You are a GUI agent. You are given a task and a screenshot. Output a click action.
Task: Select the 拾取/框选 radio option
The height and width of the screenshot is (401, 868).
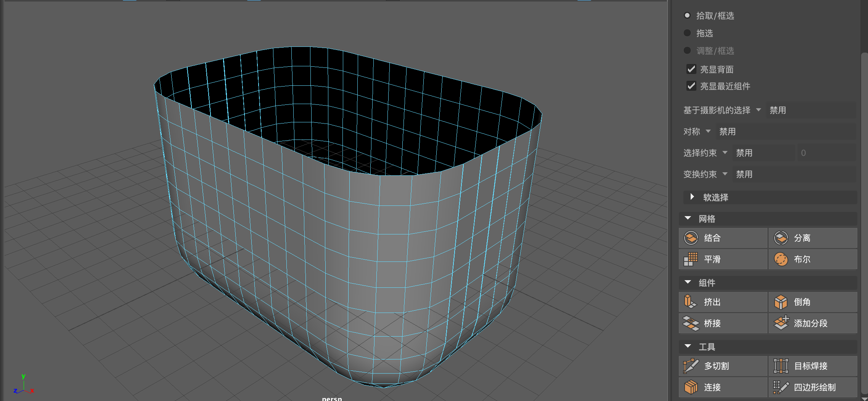tap(687, 15)
